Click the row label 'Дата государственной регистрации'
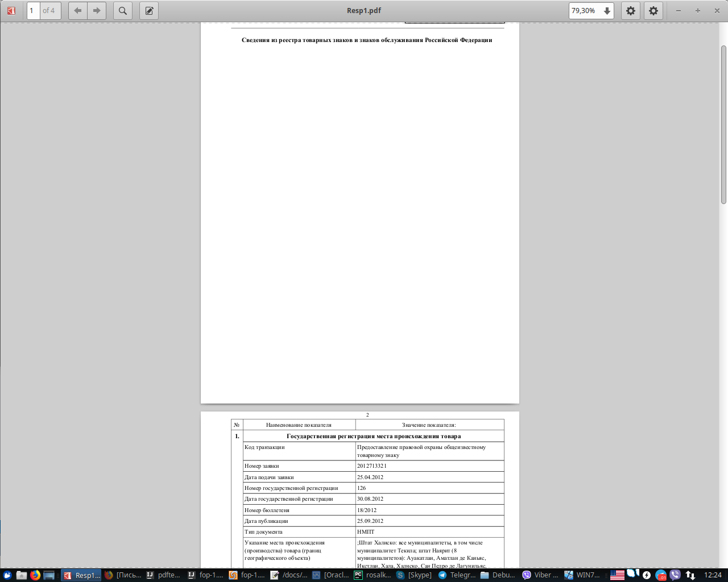The height and width of the screenshot is (582, 728). (289, 499)
